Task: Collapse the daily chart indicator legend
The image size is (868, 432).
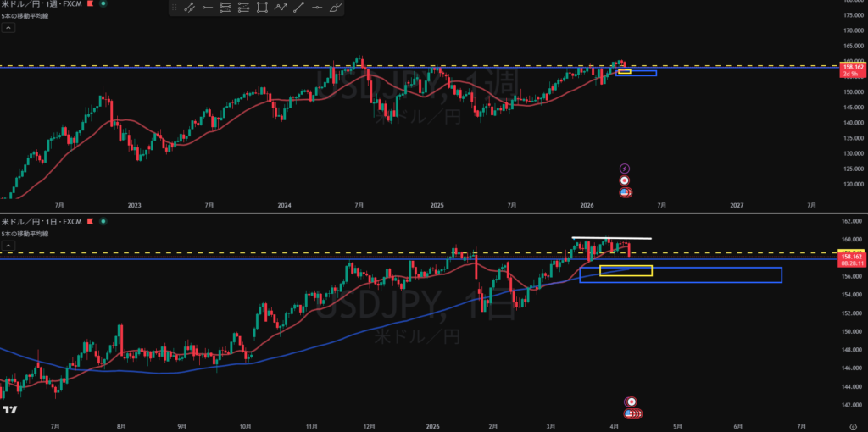Action: tap(8, 246)
